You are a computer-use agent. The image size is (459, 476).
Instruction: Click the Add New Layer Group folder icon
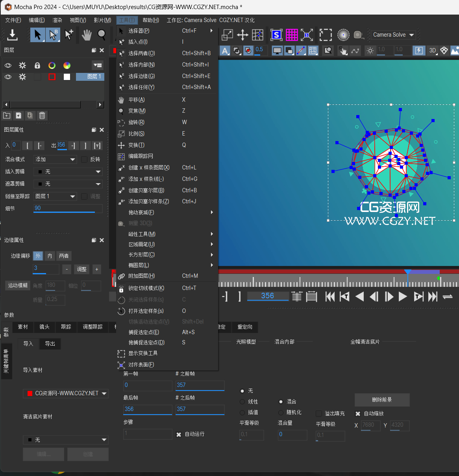coord(7,115)
